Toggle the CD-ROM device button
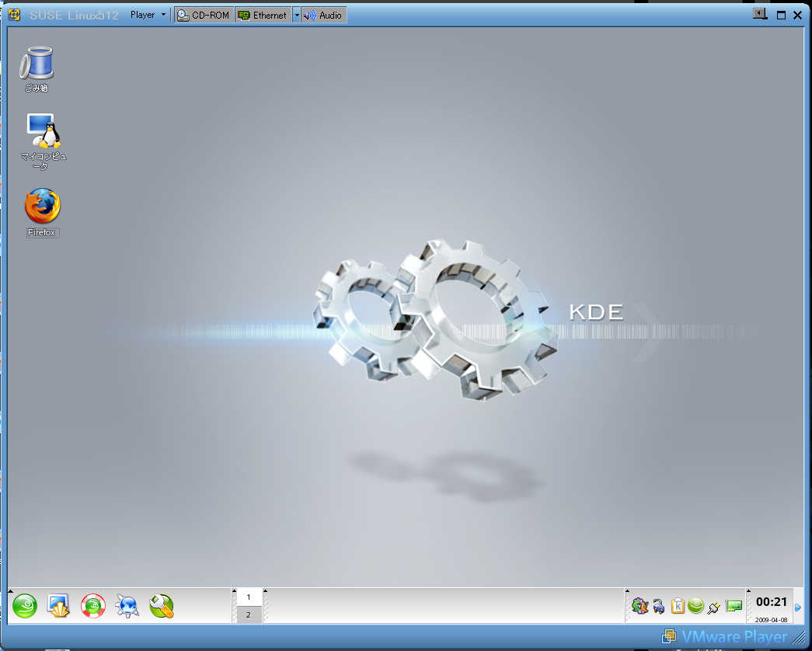Image resolution: width=812 pixels, height=651 pixels. point(204,15)
